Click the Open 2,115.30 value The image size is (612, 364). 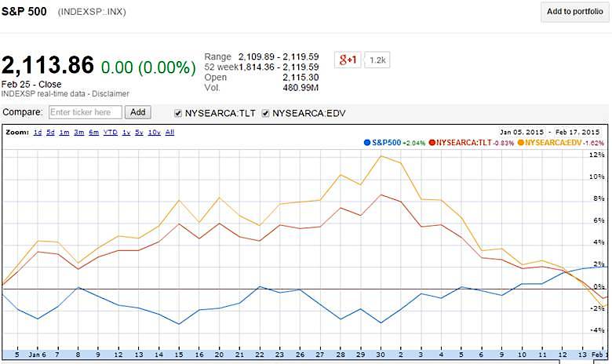coord(301,77)
